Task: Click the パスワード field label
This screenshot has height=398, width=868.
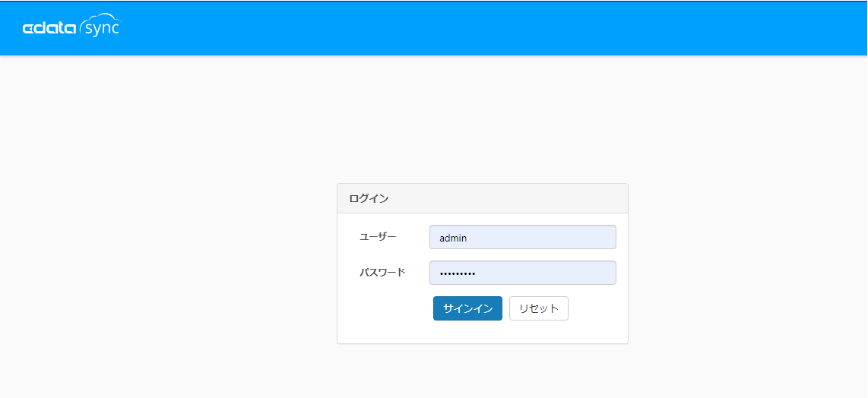Action: pos(382,273)
